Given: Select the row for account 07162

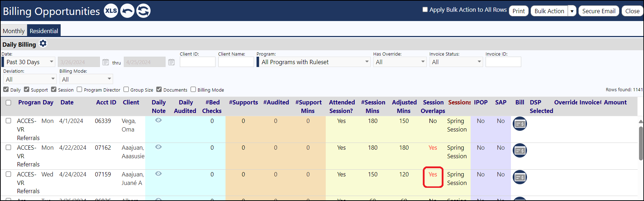Looking at the screenshot, I should (x=9, y=148).
